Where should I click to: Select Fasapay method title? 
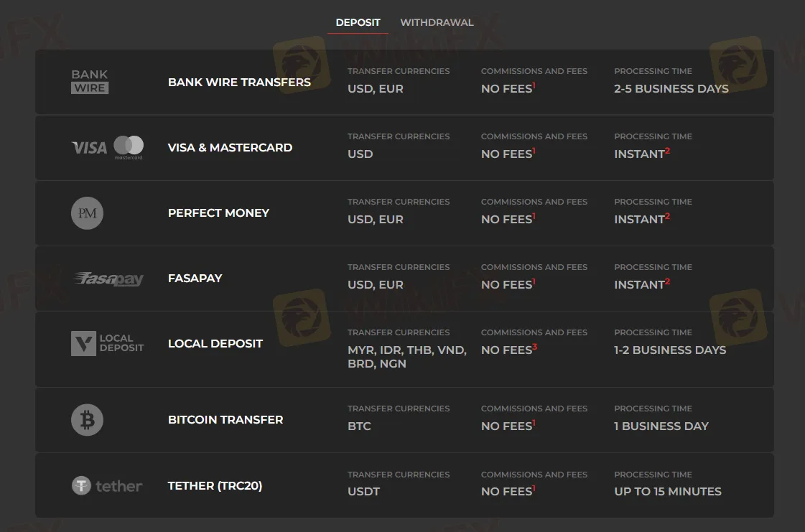point(195,278)
